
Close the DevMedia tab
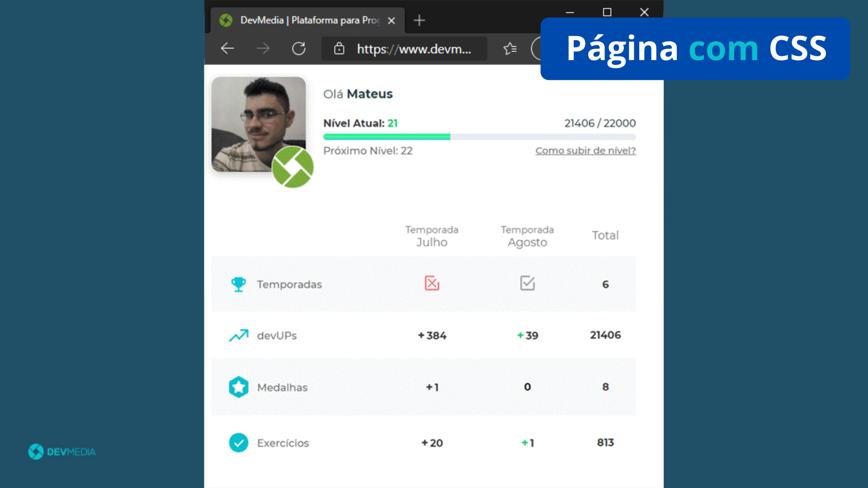(392, 21)
